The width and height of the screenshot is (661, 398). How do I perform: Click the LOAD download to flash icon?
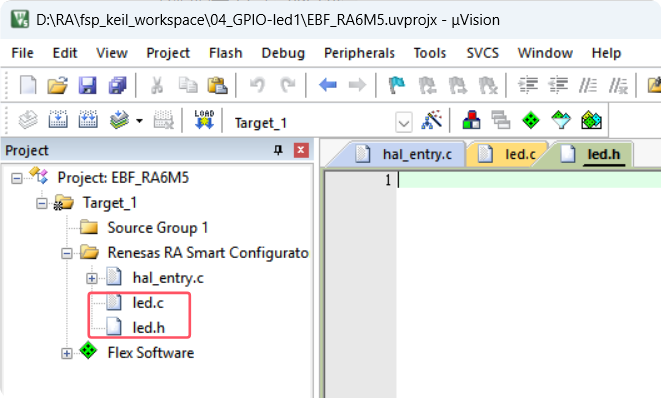(204, 119)
